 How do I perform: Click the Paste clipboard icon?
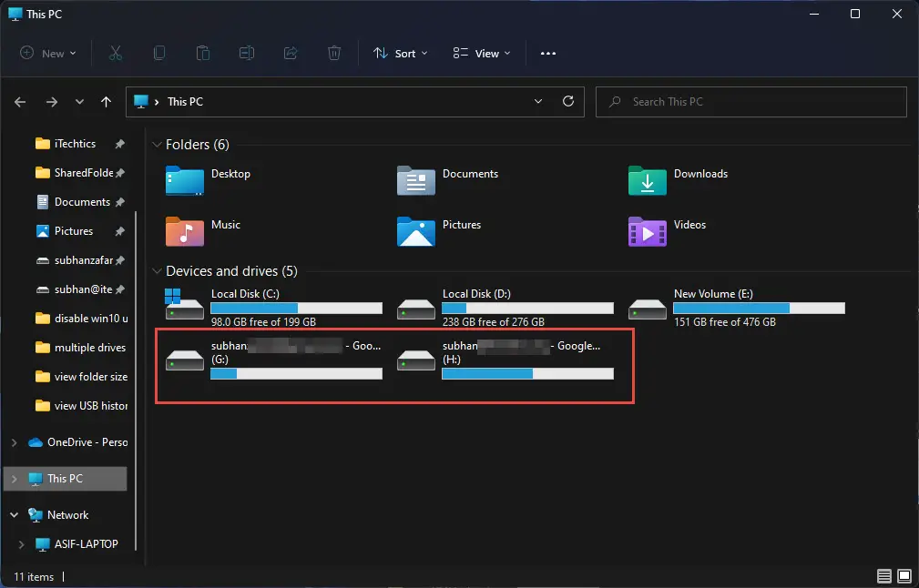point(203,54)
